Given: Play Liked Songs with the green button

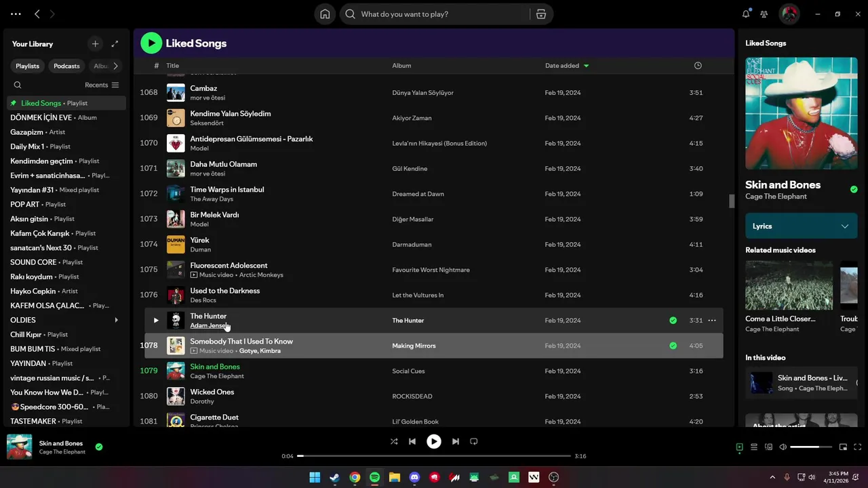Looking at the screenshot, I should (151, 43).
